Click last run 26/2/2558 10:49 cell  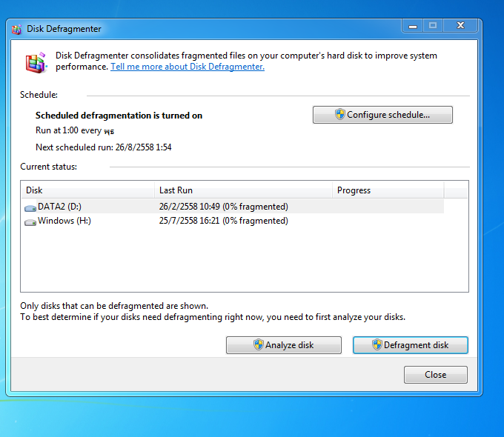tap(223, 207)
